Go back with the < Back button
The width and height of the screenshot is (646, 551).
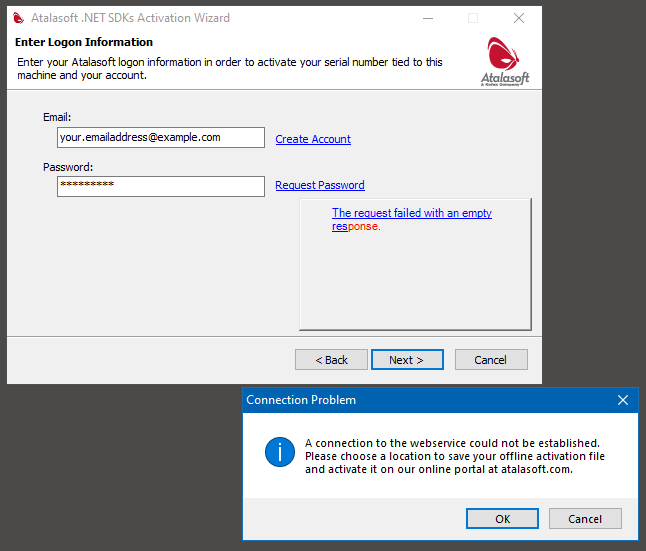click(331, 360)
